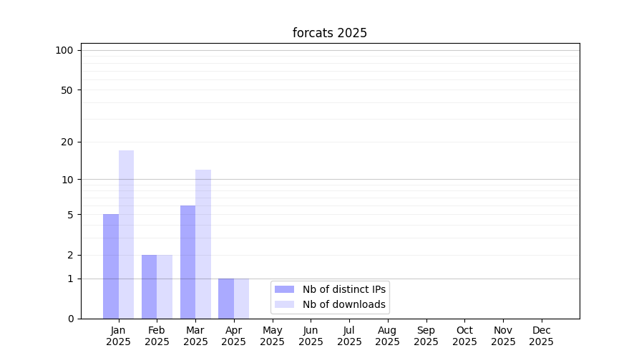The height and width of the screenshot is (358, 644).
Task: Click the 20 y-axis tick label
Action: [x=67, y=142]
